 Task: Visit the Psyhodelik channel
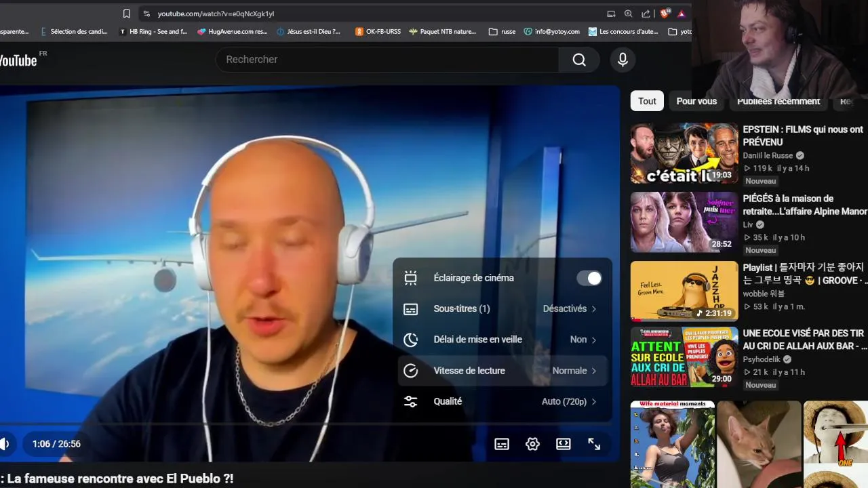[x=762, y=359]
